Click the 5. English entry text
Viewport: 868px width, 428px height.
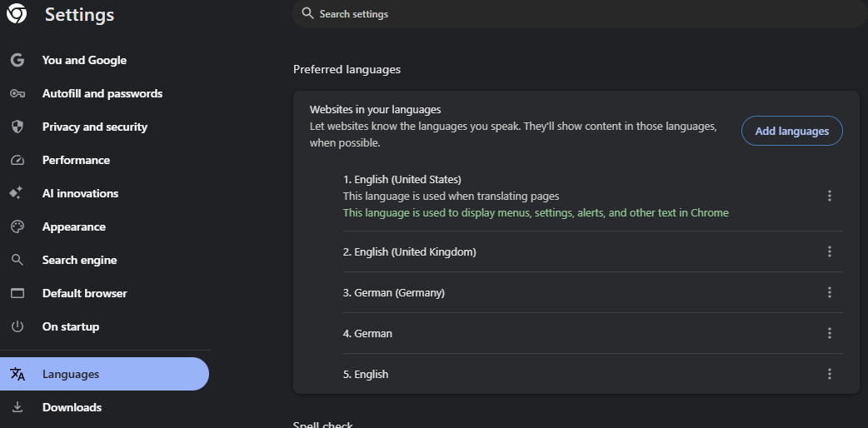tap(366, 375)
